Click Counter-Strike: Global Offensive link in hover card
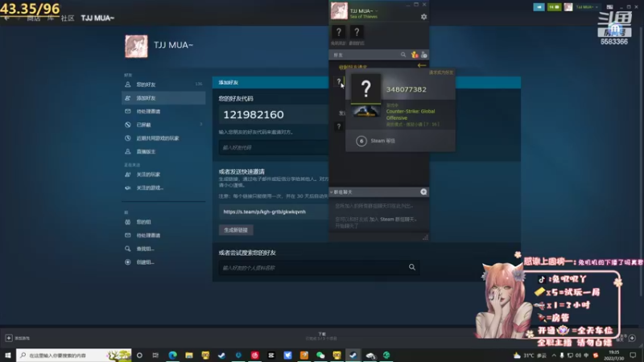The image size is (644, 362). (x=411, y=114)
